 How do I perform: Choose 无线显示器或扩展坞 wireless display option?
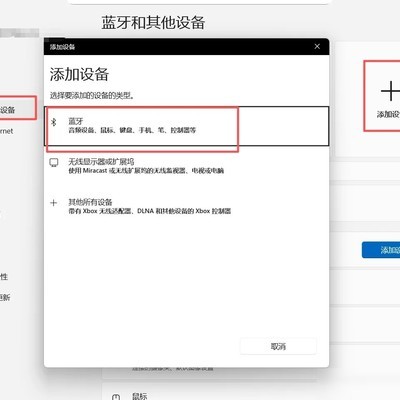[x=186, y=166]
